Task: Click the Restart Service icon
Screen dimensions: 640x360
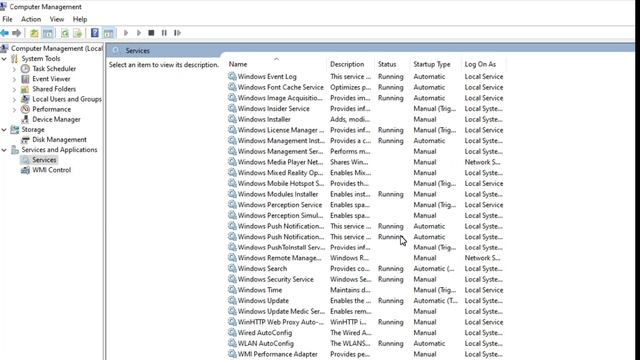Action: pyautogui.click(x=177, y=33)
